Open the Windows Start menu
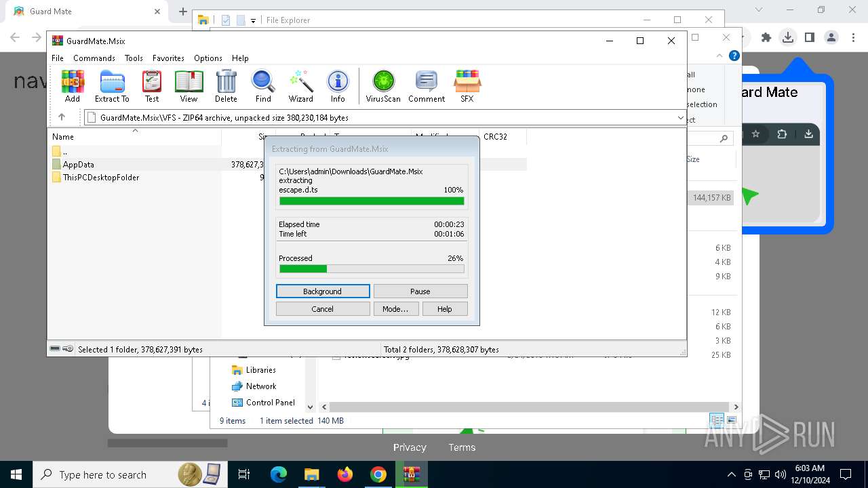Screen dimensions: 868x488 tap(16, 474)
